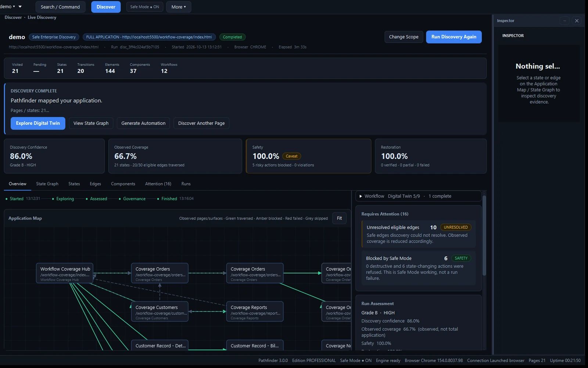
Task: Select the Coverage Customers map node
Action: [x=160, y=312]
